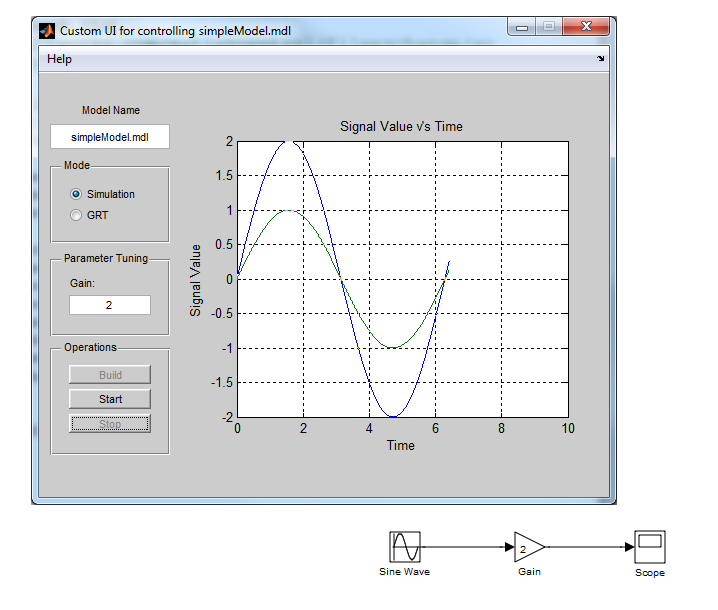Click the dock arrow in menu bar
Viewport: 718px width, 610px height.
[x=601, y=60]
